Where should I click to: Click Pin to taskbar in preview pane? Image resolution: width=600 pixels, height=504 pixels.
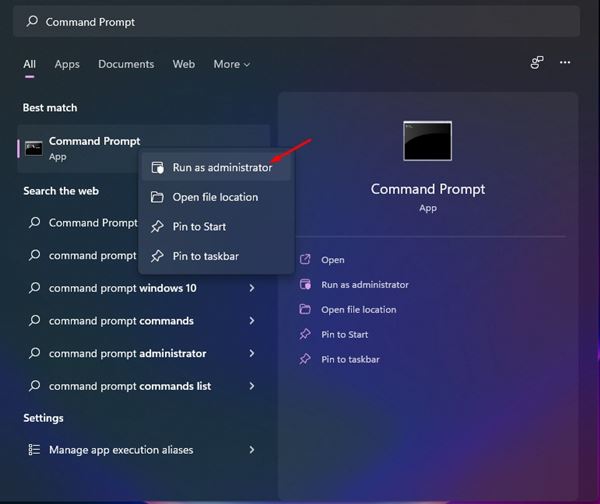[350, 359]
